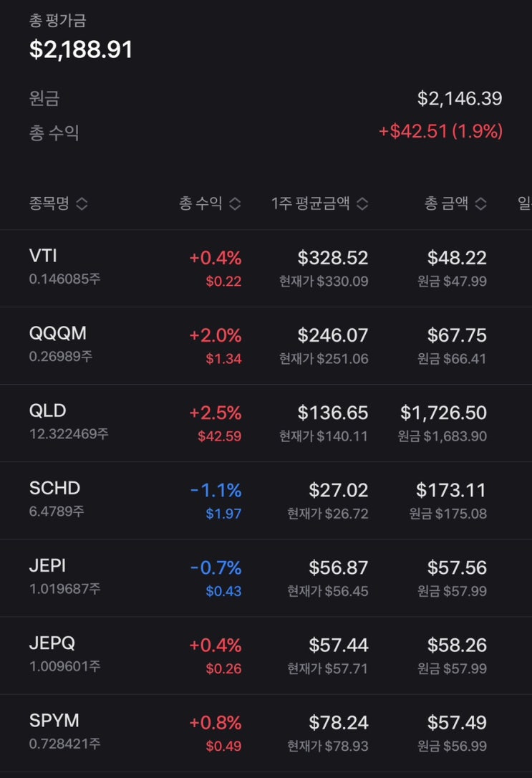This screenshot has height=778, width=532.
Task: Tap QLD total amount $1,726.50
Action: coord(443,413)
